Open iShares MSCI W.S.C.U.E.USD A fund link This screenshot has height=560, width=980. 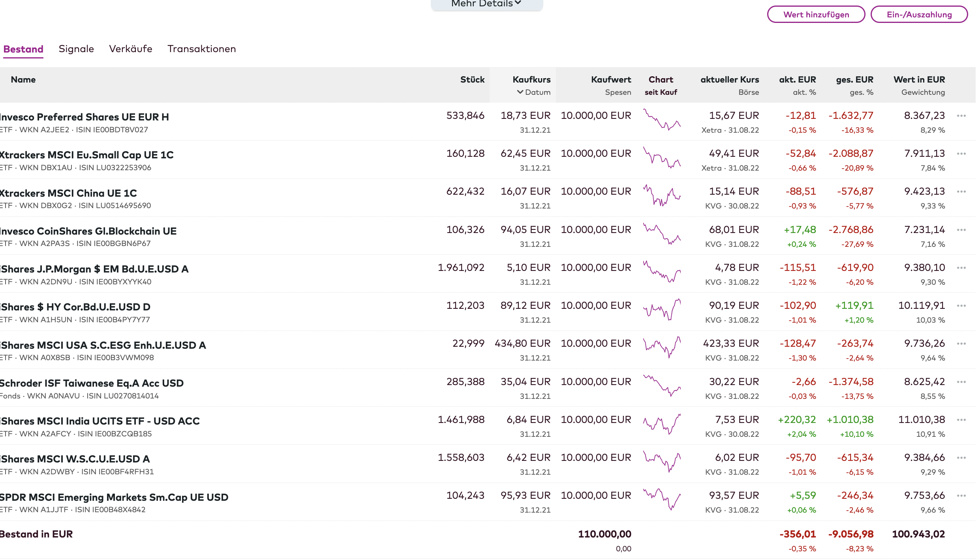(x=75, y=459)
